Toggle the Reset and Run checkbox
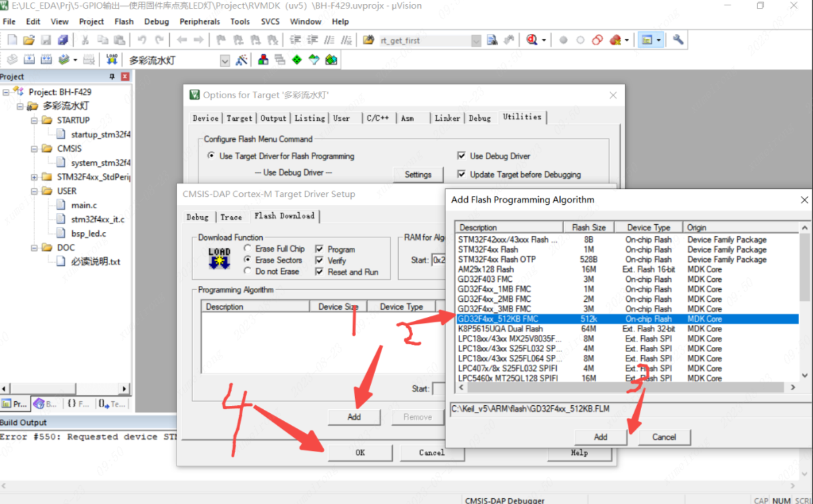Viewport: 813px width, 504px height. pyautogui.click(x=319, y=272)
